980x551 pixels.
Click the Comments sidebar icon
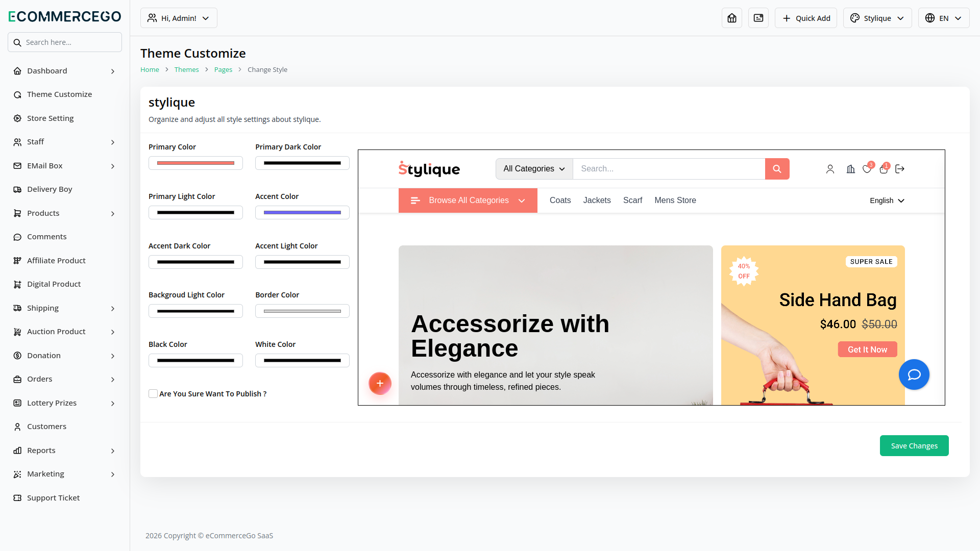17,237
